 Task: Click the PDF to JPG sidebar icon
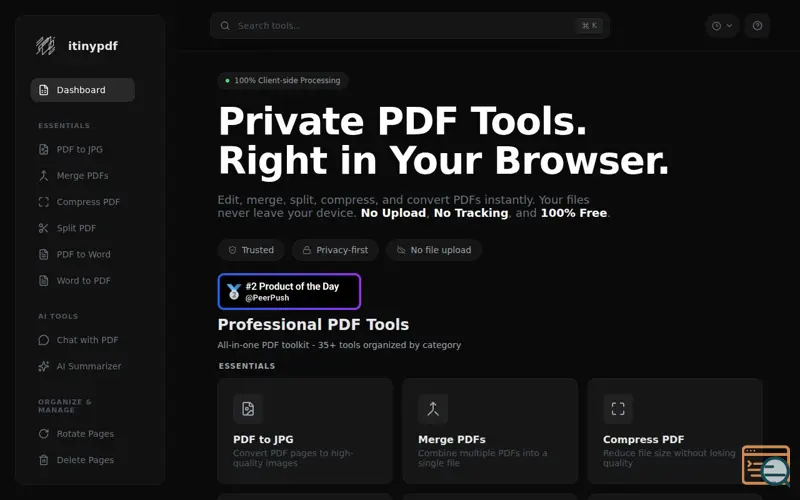point(44,149)
